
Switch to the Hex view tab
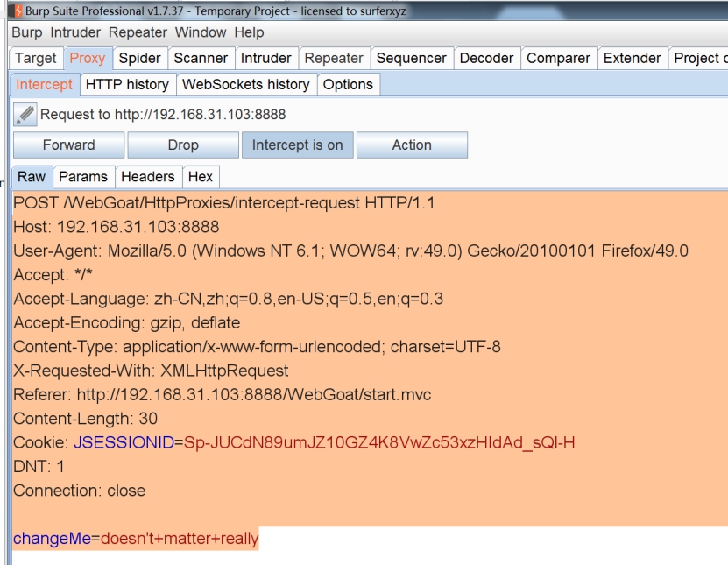tap(200, 177)
